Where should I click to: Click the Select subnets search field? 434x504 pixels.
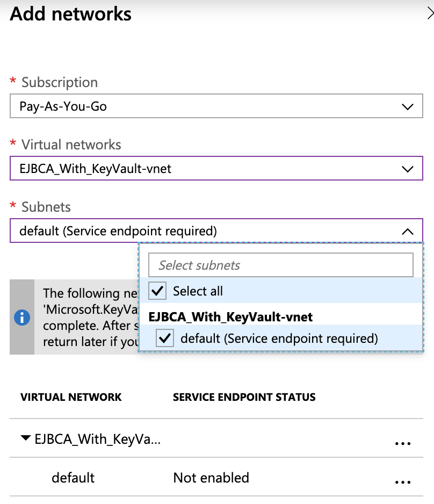coord(280,265)
